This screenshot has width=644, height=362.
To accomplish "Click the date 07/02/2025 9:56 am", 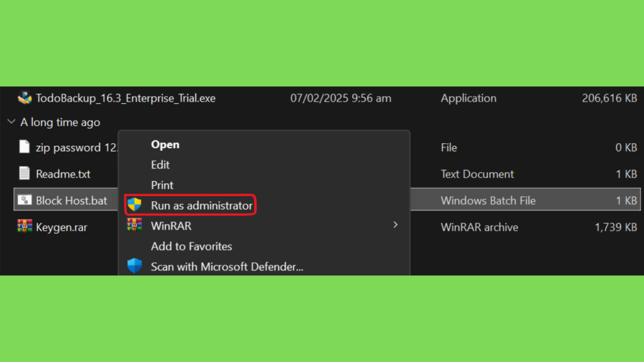I will tap(341, 98).
